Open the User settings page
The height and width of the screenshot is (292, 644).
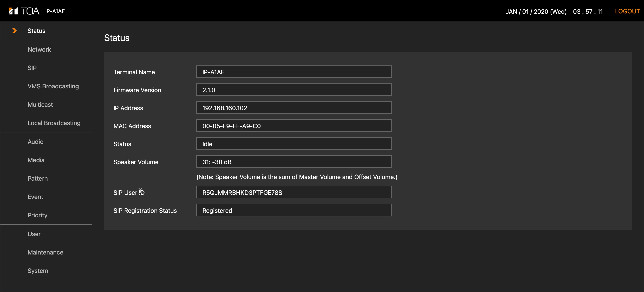34,234
